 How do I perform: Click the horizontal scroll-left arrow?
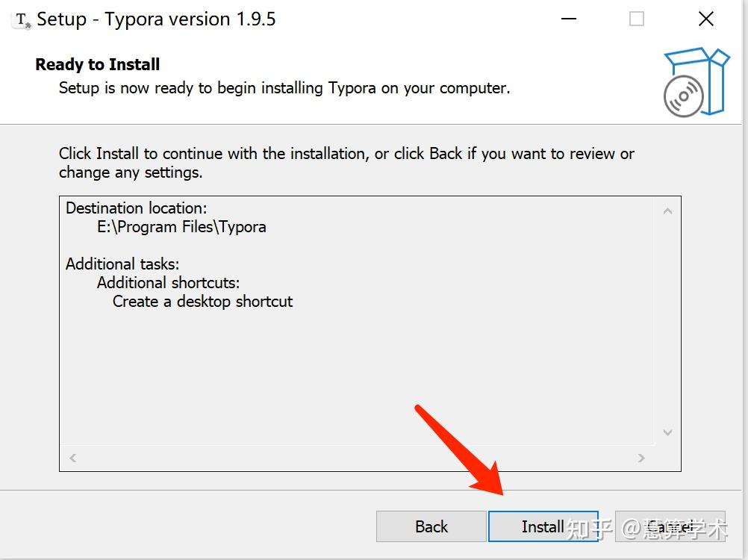(x=72, y=458)
